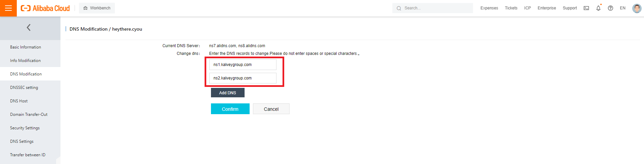Click the Add DNS button
This screenshot has width=644, height=164.
click(227, 93)
